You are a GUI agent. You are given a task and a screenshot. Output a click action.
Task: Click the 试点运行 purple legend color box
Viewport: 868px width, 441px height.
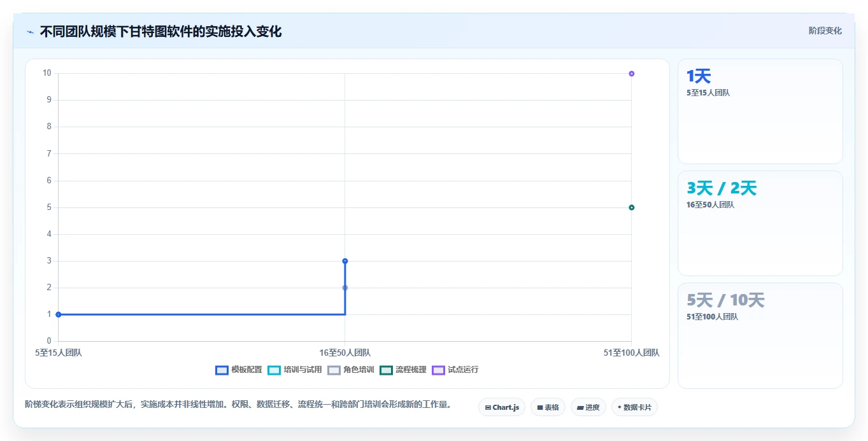pos(438,370)
